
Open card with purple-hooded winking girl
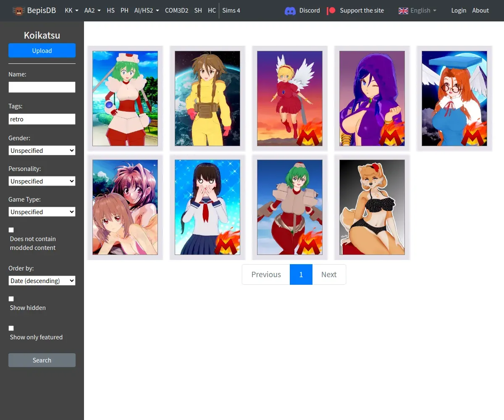372,98
